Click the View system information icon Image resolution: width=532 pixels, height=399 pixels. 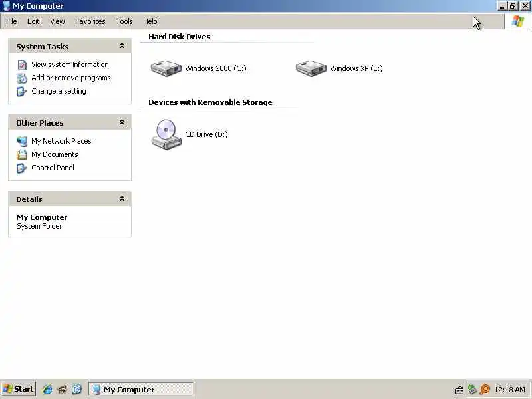coord(22,65)
